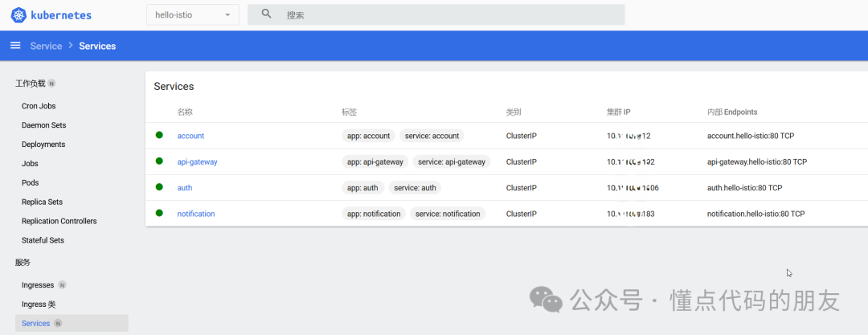
Task: Open the hello-istio namespace dropdown
Action: click(x=193, y=15)
